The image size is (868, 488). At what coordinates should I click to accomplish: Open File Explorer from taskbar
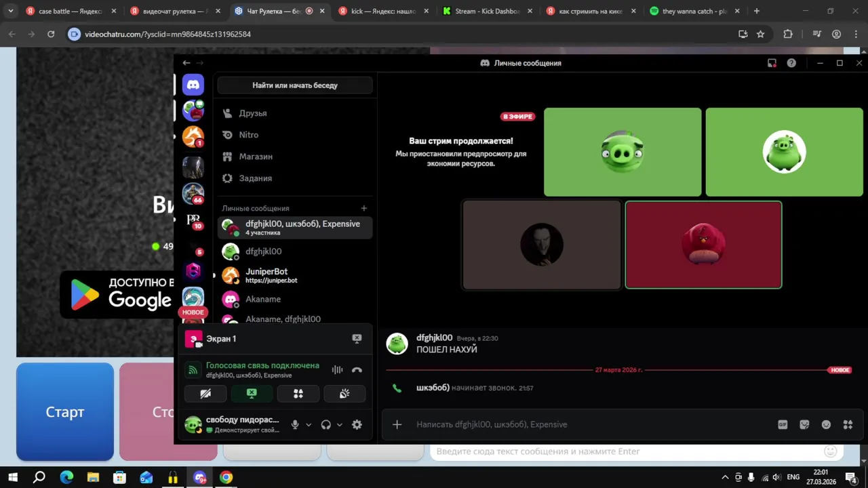tap(93, 477)
